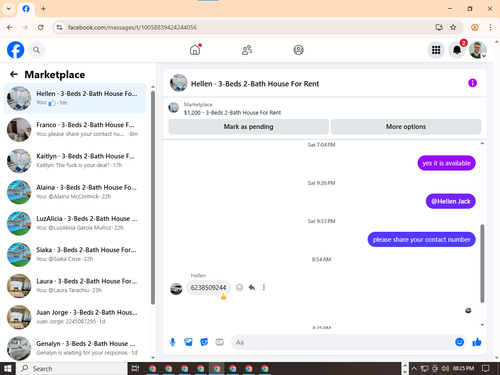Show hidden system tray icons chevron
The height and width of the screenshot is (375, 500).
pos(414,368)
